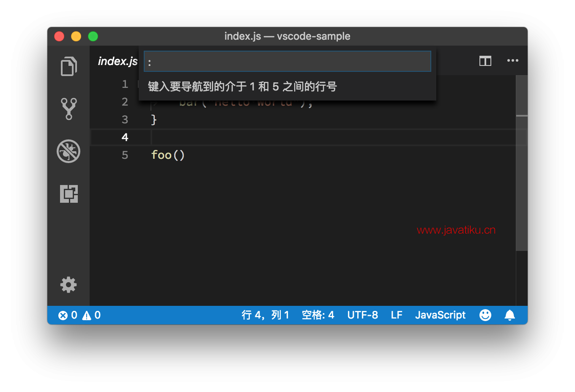Image resolution: width=575 pixels, height=392 pixels.
Task: Change indentation via 空格: 4
Action: [318, 315]
